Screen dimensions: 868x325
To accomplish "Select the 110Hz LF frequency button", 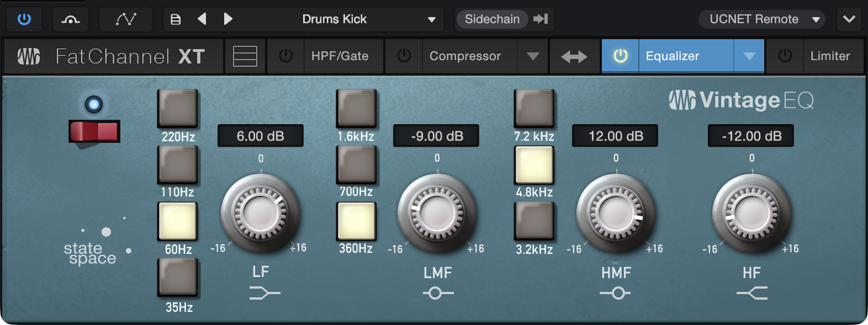I will point(178,164).
